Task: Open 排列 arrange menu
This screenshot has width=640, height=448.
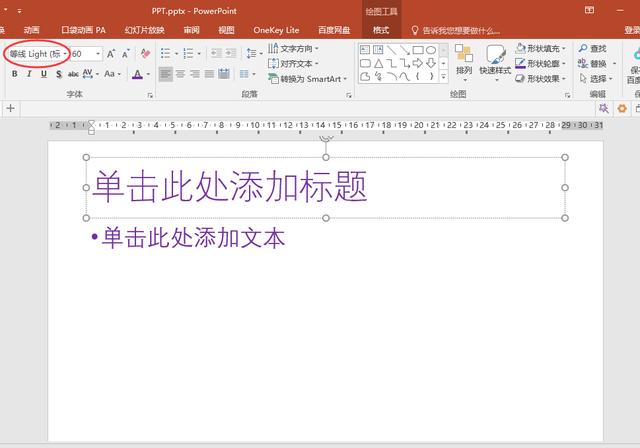Action: tap(464, 62)
